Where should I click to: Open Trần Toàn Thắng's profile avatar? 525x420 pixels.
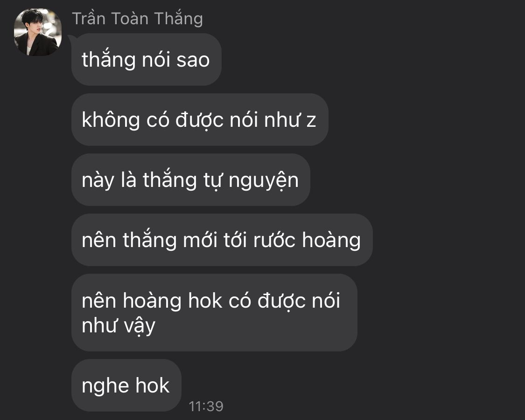(37, 32)
